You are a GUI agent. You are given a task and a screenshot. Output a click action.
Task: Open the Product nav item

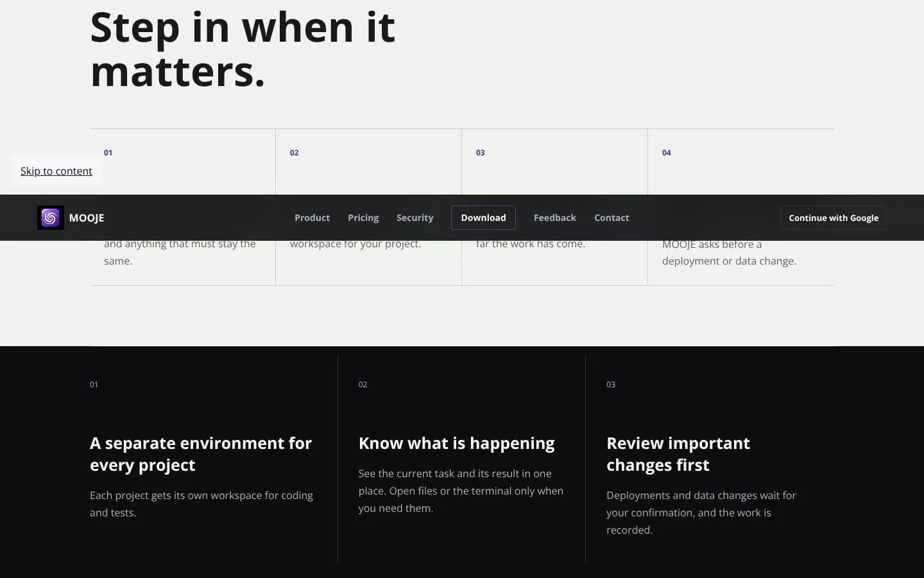coord(312,218)
